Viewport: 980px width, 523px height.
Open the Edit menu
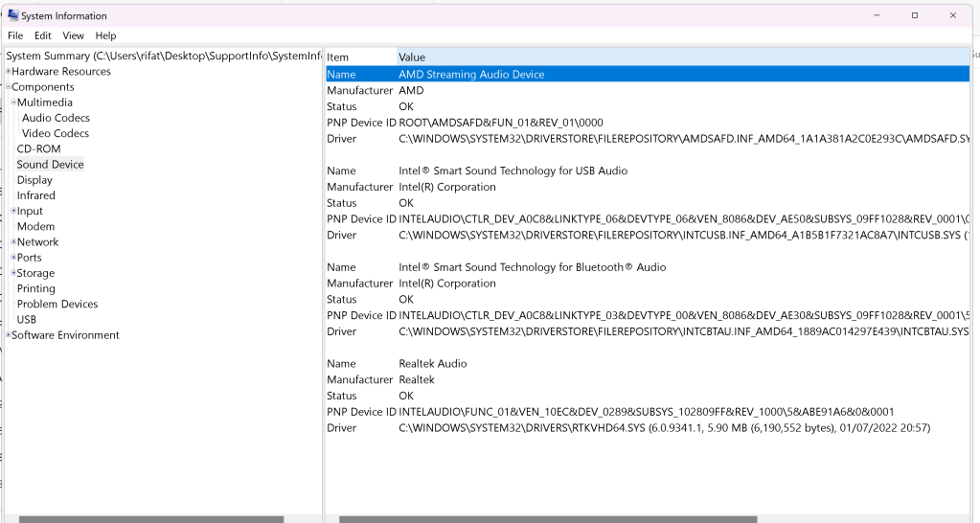[42, 35]
